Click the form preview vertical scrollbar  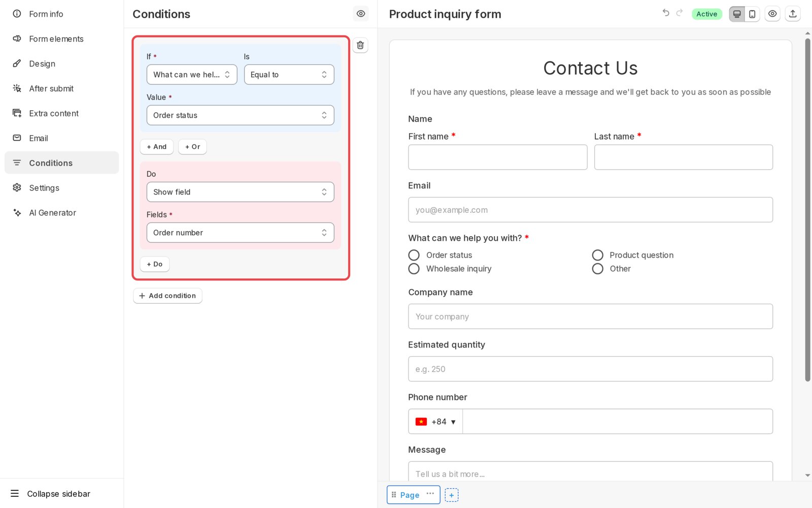tap(807, 210)
